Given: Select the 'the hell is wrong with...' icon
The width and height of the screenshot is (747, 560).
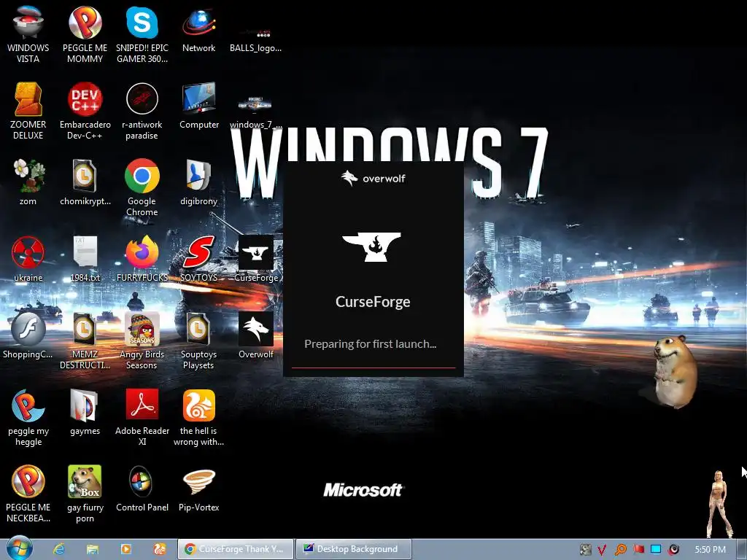Looking at the screenshot, I should [x=198, y=418].
